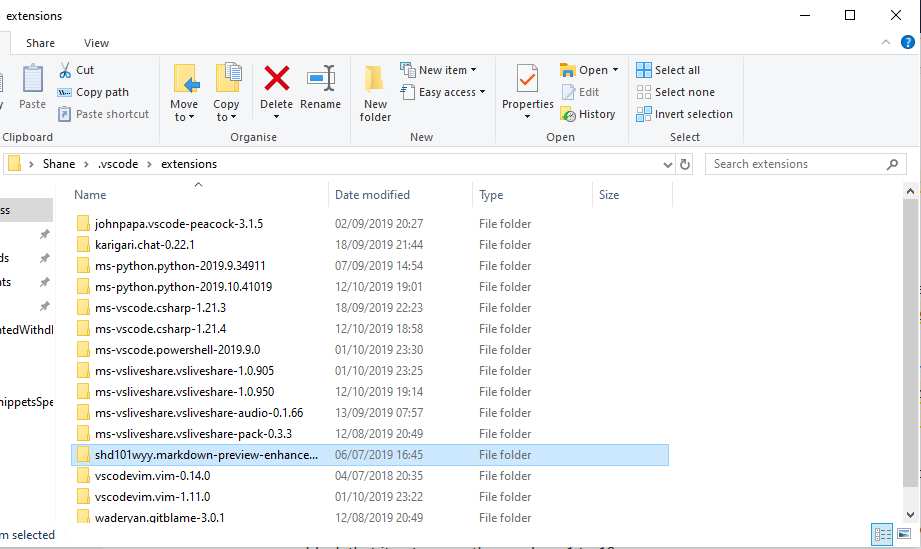This screenshot has width=921, height=549.
Task: Click extensions in the address breadcrumb
Action: [189, 164]
